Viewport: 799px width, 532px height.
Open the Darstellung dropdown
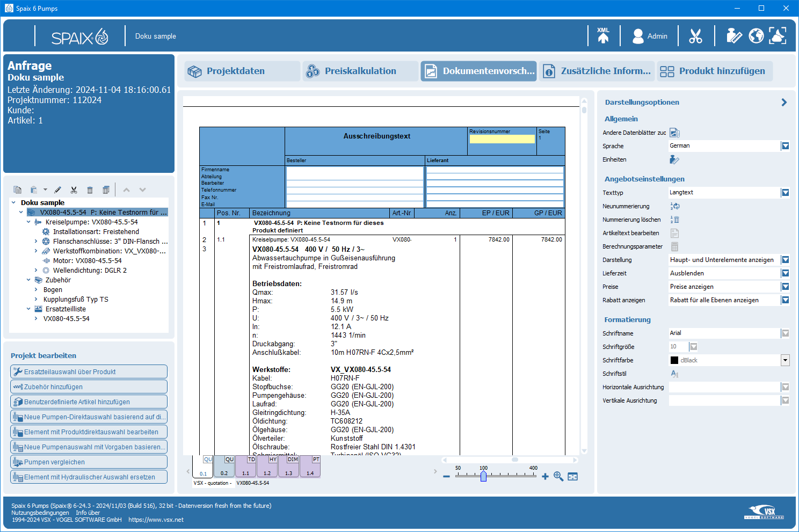click(x=785, y=260)
